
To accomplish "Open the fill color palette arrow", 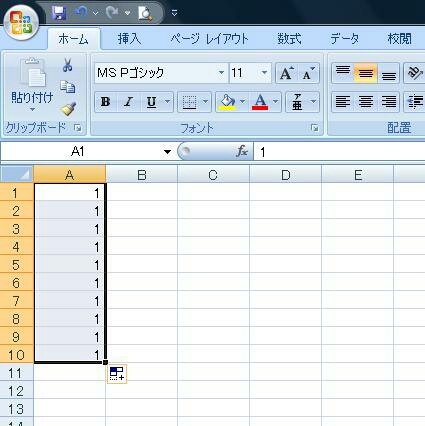I will [243, 102].
